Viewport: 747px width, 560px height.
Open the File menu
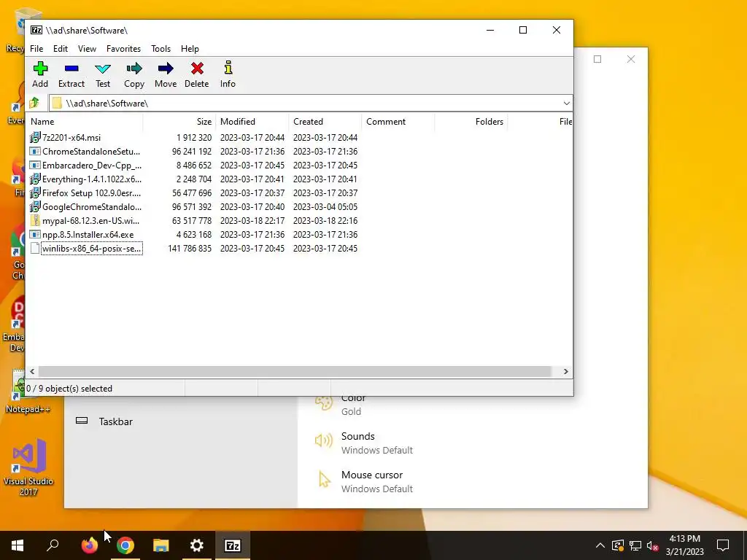(x=36, y=49)
